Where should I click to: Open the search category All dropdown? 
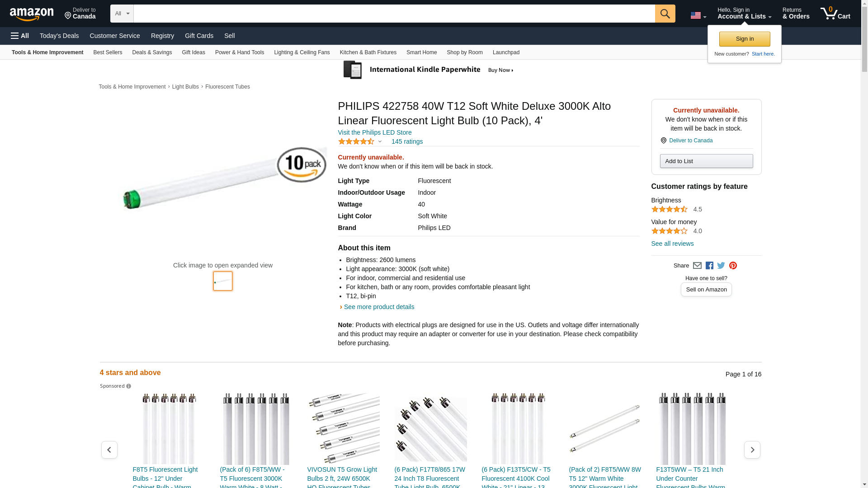[122, 14]
